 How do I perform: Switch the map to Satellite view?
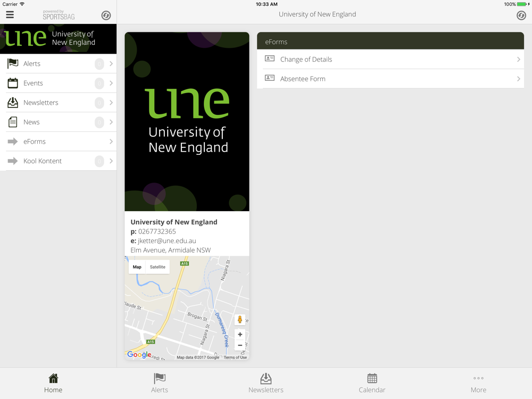coord(157,267)
